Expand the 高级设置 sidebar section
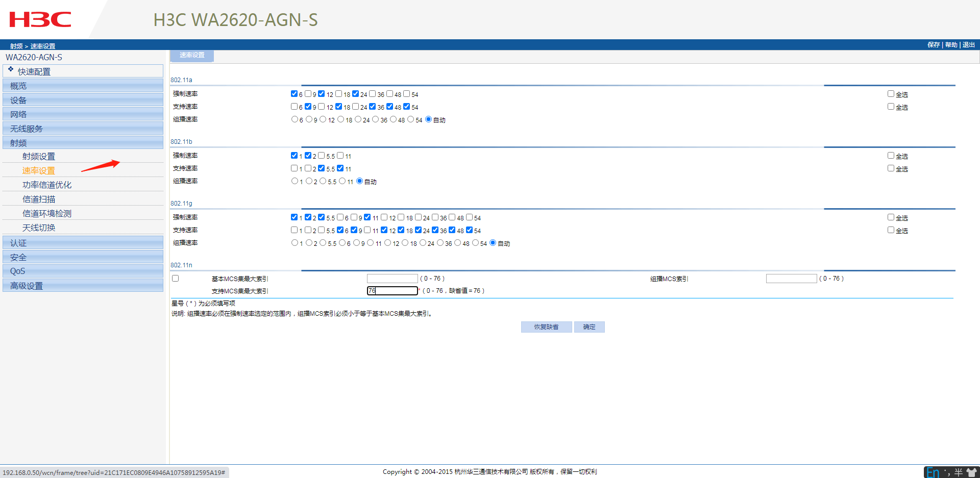Image resolution: width=980 pixels, height=478 pixels. 83,286
